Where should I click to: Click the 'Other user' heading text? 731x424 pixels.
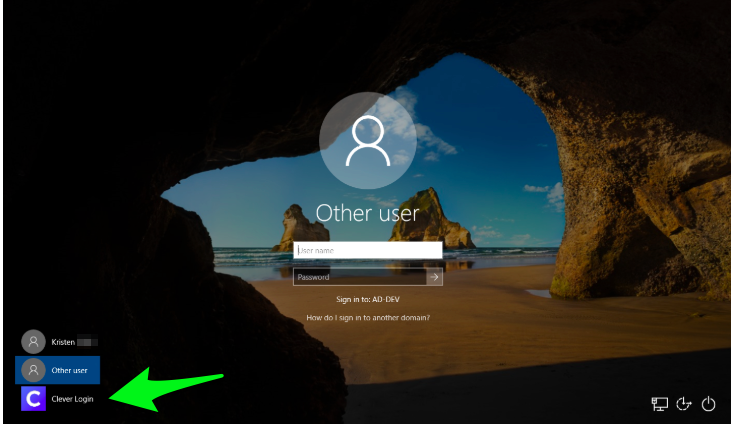click(367, 213)
